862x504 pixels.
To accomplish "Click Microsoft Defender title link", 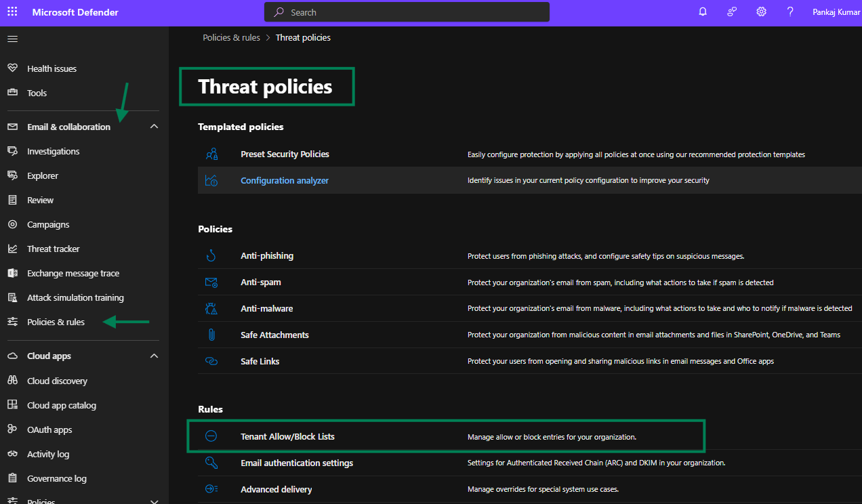I will pyautogui.click(x=75, y=12).
